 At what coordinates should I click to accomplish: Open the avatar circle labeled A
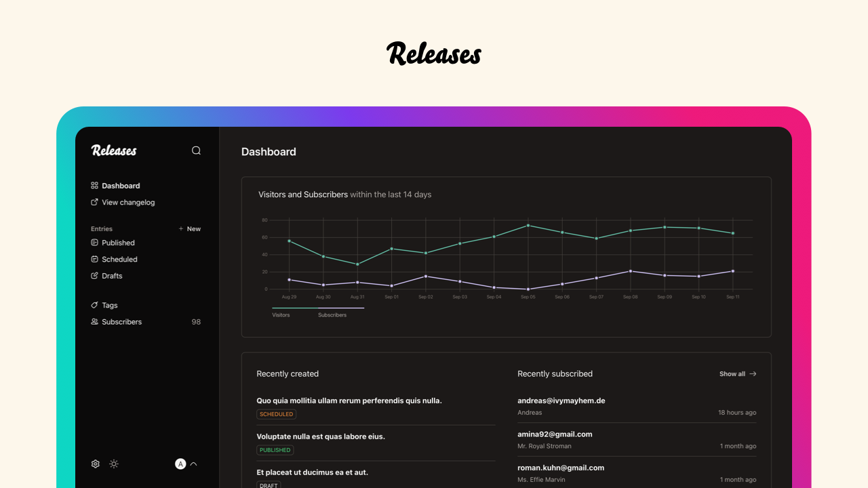tap(180, 464)
